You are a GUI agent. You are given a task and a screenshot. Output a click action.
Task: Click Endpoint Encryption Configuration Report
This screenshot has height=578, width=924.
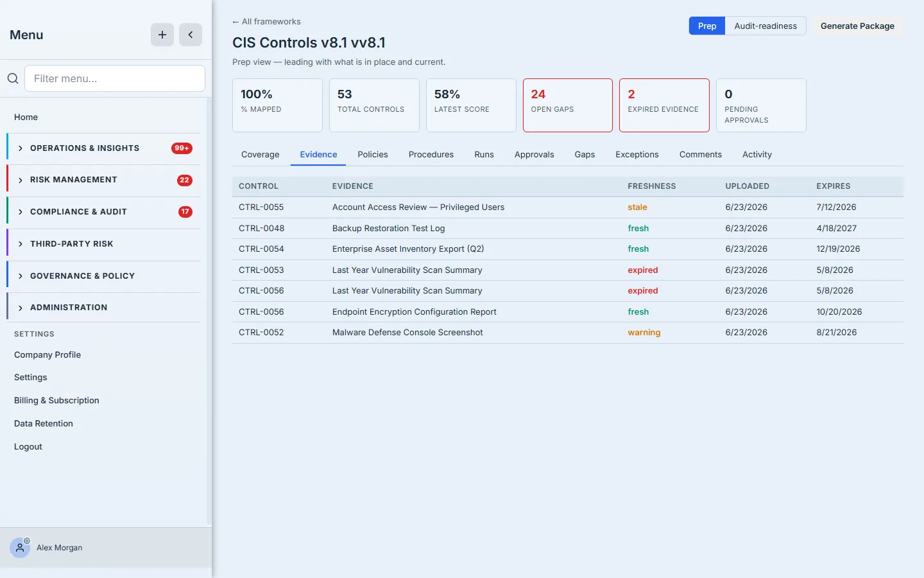tap(415, 312)
